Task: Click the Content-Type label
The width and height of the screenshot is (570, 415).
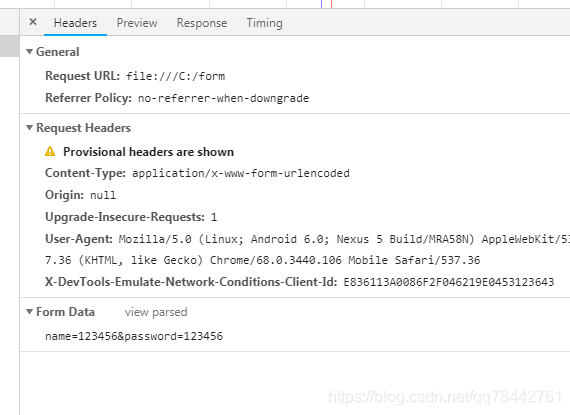Action: pos(85,173)
